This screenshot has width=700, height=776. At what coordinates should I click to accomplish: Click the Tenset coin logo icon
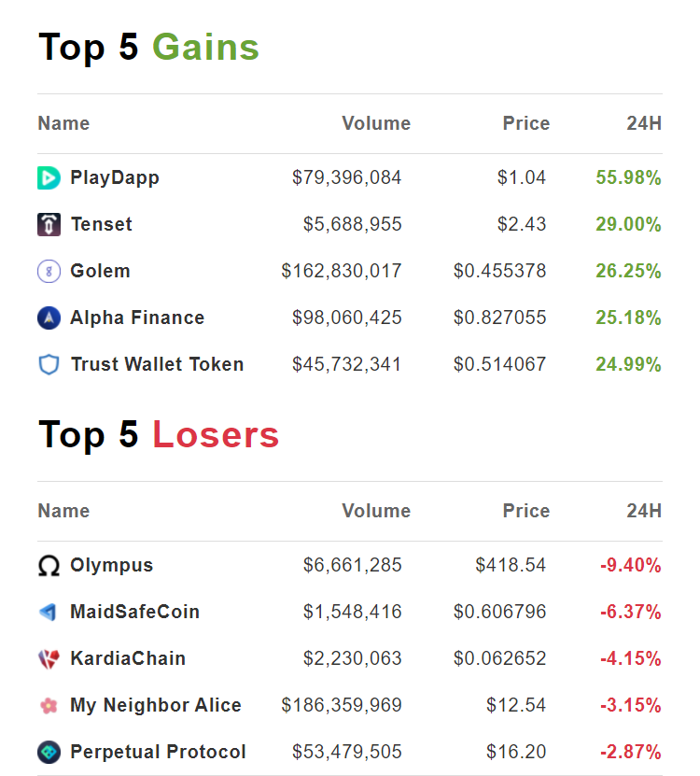49,224
